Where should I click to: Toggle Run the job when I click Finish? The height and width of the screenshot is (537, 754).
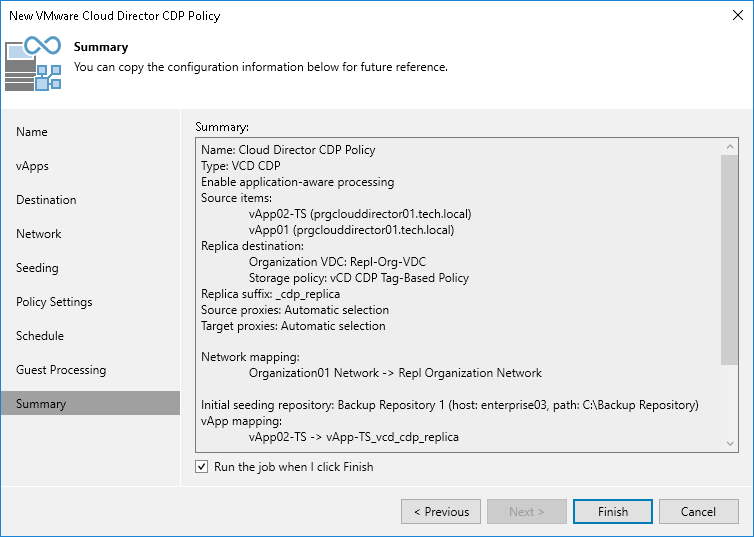202,467
